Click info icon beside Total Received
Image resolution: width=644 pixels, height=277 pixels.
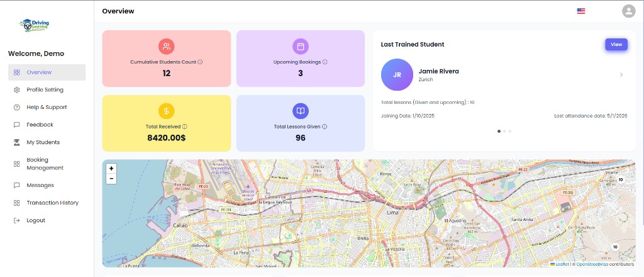tap(185, 127)
